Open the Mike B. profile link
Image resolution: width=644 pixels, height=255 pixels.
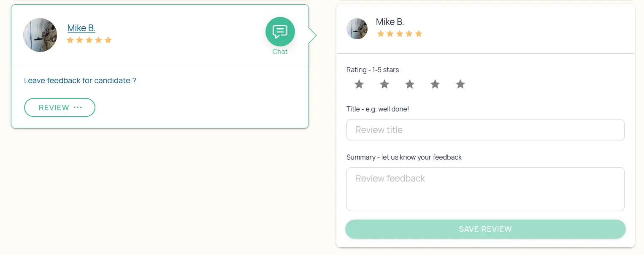tap(81, 28)
